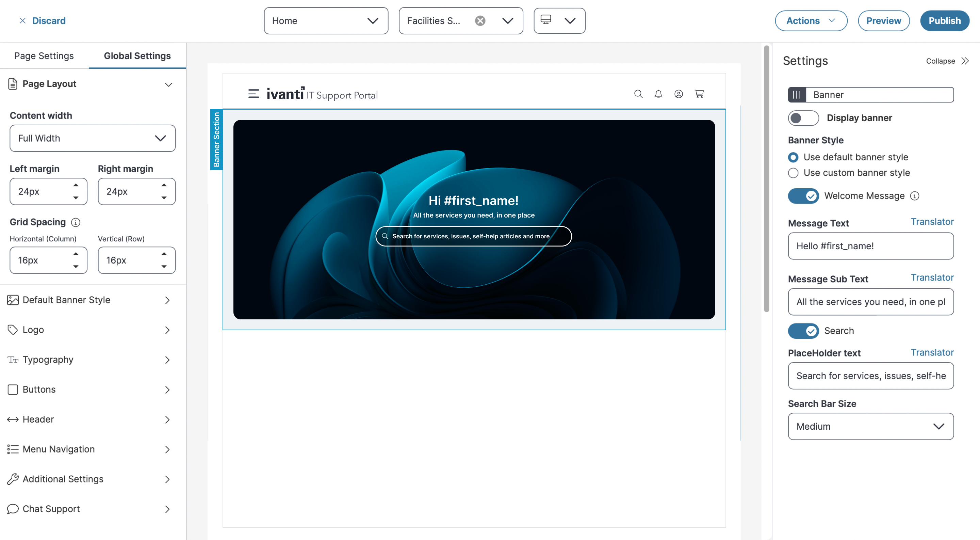Open notifications bell icon
The width and height of the screenshot is (980, 540).
658,94
